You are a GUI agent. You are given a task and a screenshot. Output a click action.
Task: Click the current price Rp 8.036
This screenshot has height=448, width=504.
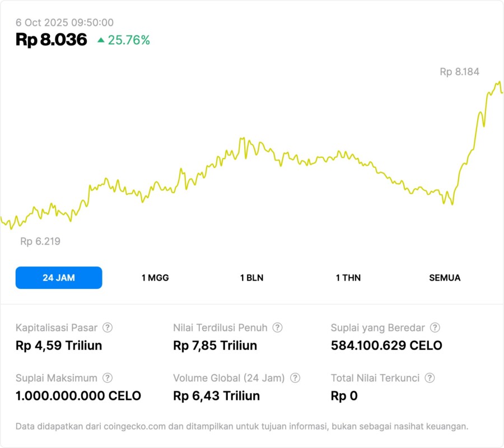click(x=52, y=40)
